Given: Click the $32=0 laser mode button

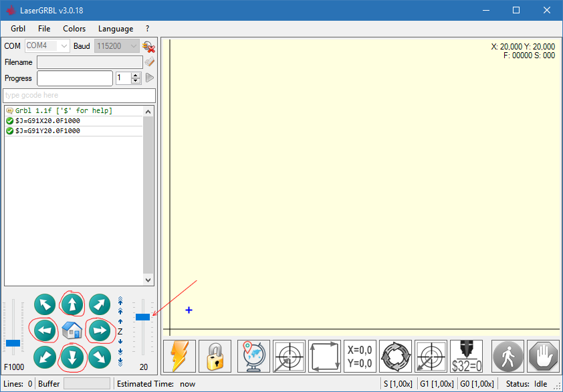Looking at the screenshot, I should 466,356.
